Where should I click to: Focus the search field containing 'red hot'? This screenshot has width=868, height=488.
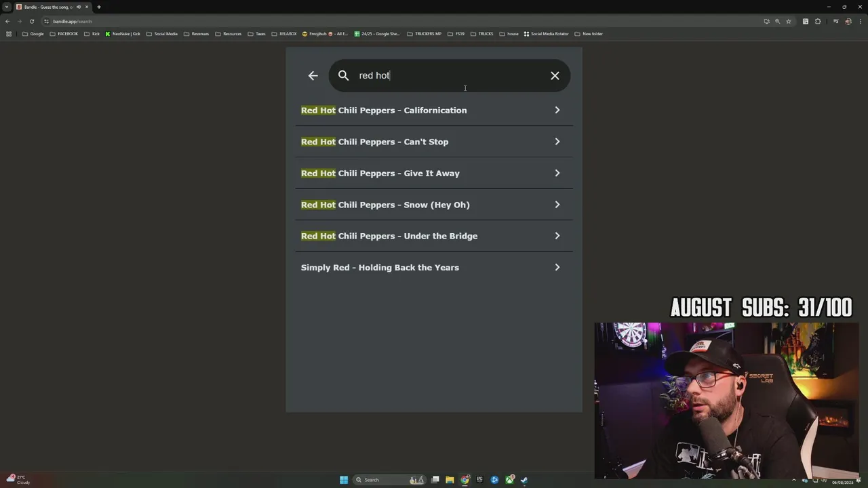click(450, 75)
